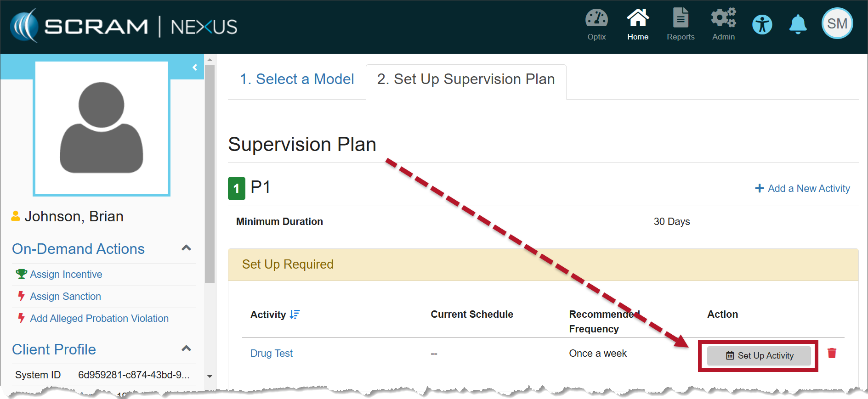
Task: Click Add a New Activity link
Action: [802, 188]
